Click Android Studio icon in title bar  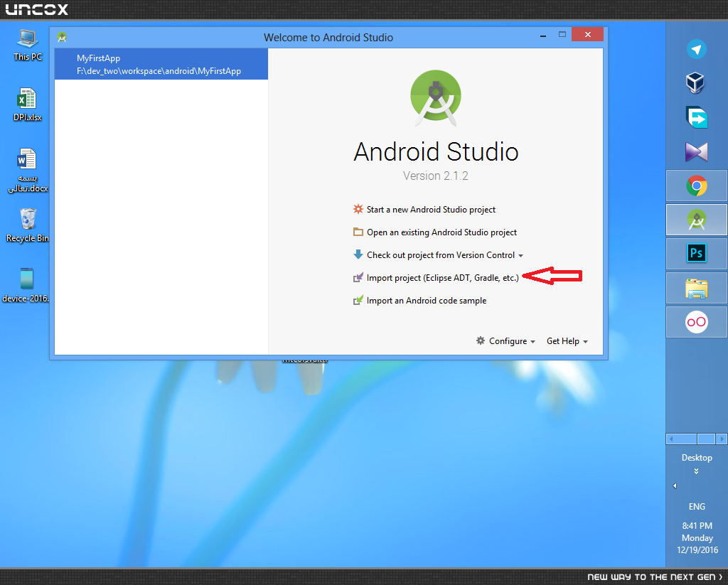pyautogui.click(x=62, y=37)
